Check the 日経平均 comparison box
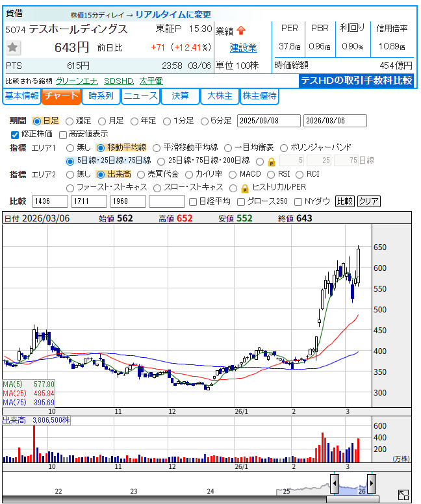 [x=193, y=202]
